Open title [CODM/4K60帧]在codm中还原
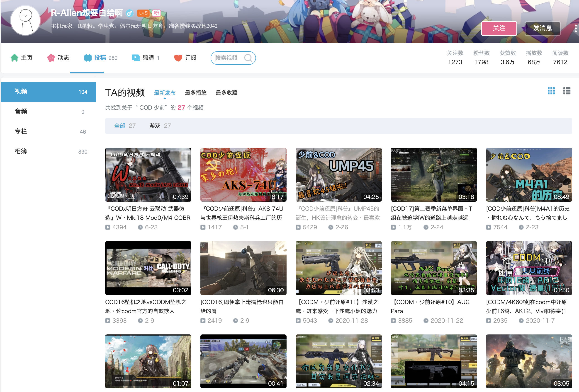This screenshot has height=392, width=579. pyautogui.click(x=526, y=307)
